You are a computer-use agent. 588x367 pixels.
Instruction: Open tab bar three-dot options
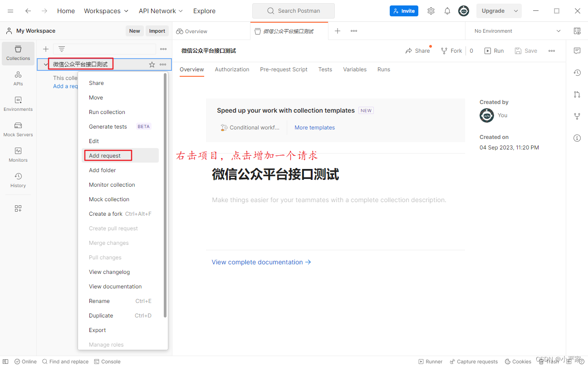coord(354,31)
